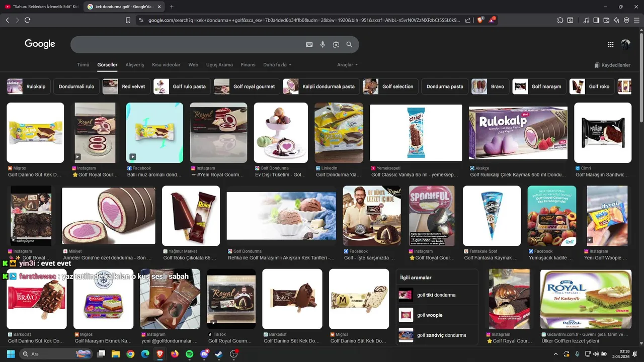Open Kaydedilenler saved items link
Image resolution: width=644 pixels, height=362 pixels.
(x=612, y=65)
